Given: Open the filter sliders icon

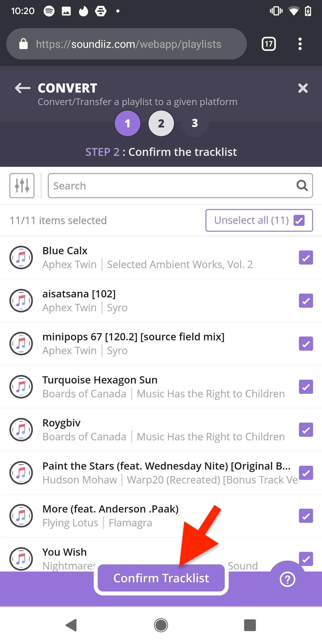Looking at the screenshot, I should click(22, 186).
